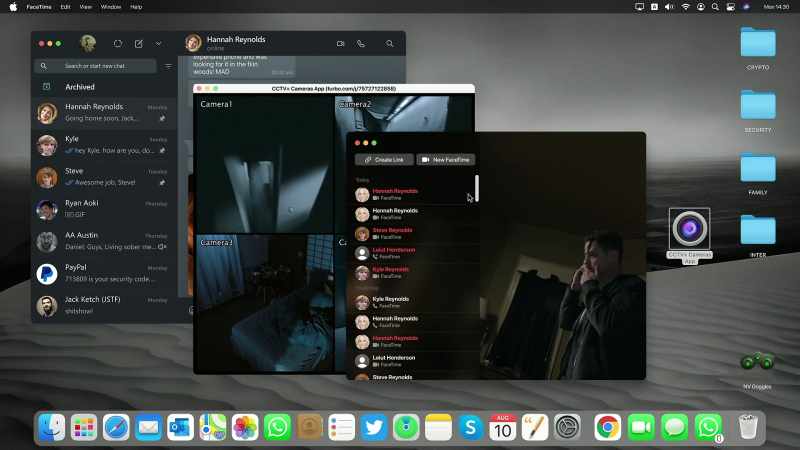Open PayPal security code chat
Screen dimensions: 800x450
pos(104,273)
